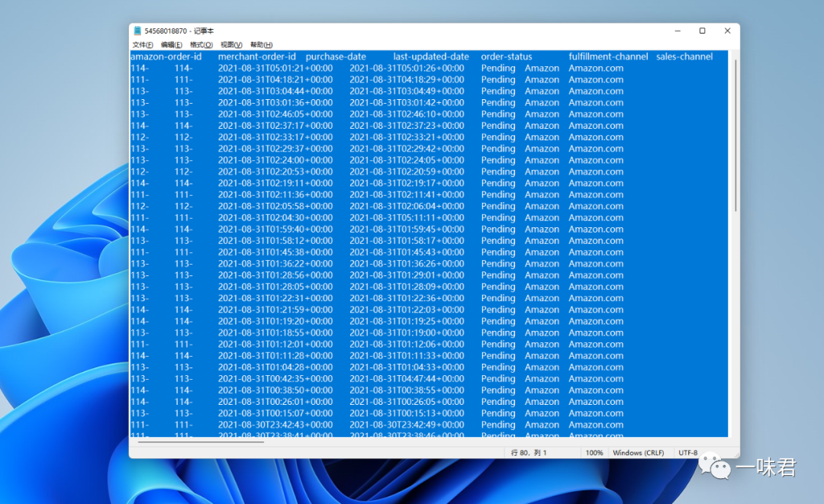This screenshot has width=824, height=504.
Task: Click the window title 54568018870 - 记事本
Action: coord(179,31)
